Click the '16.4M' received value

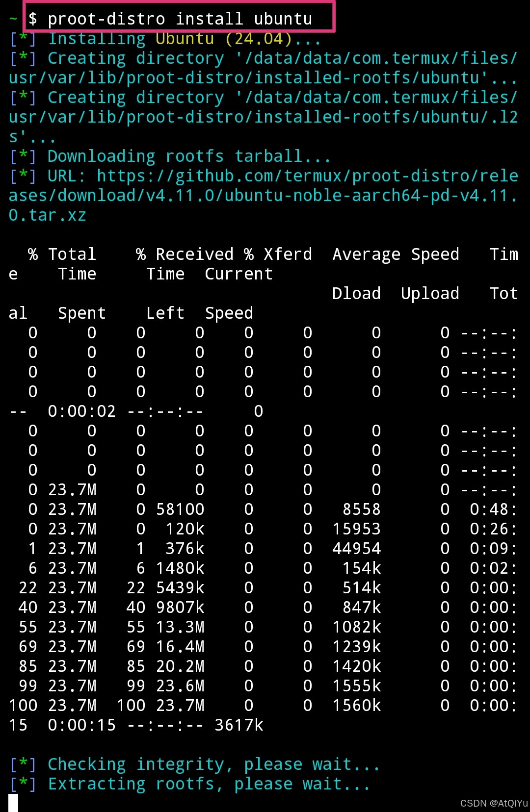point(180,646)
